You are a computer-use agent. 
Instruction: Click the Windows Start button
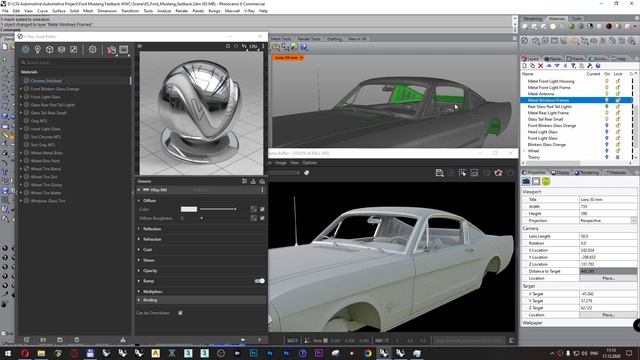(8, 353)
